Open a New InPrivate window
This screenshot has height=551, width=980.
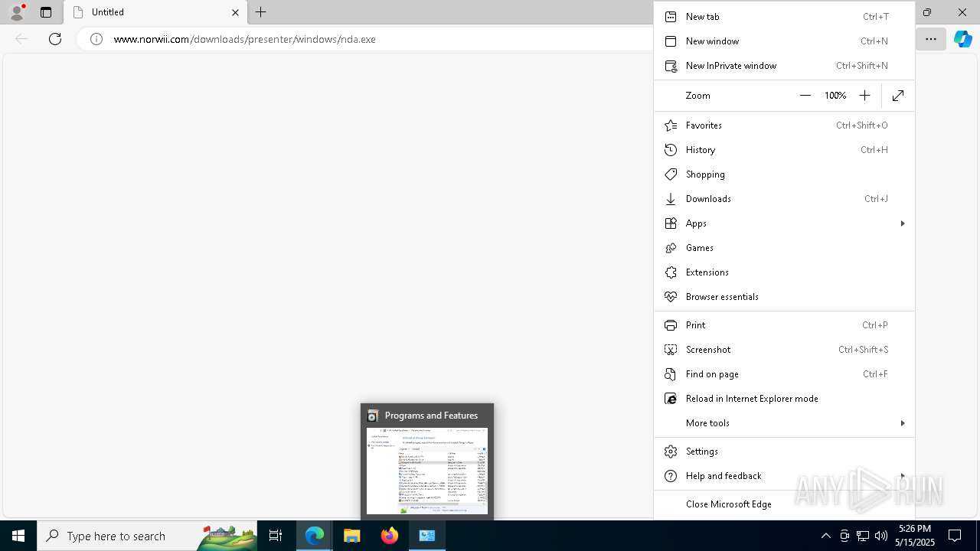pyautogui.click(x=784, y=66)
